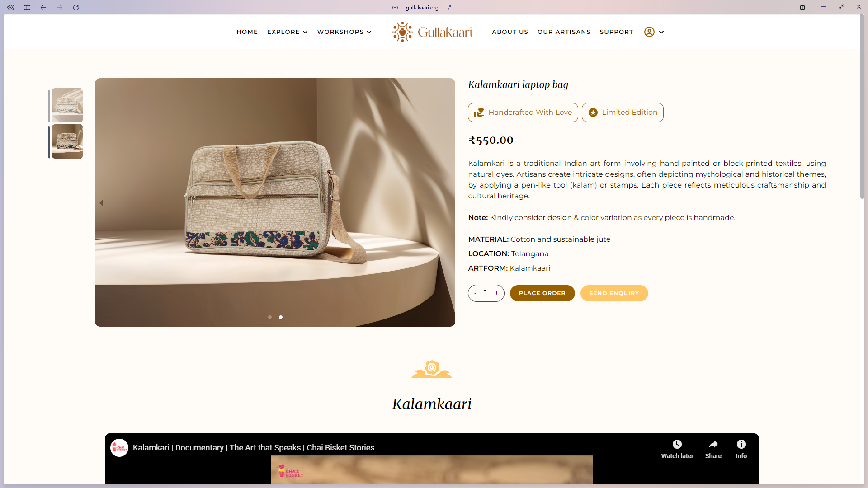Expand the Workshops dropdown menu
This screenshot has height=488, width=868.
344,32
